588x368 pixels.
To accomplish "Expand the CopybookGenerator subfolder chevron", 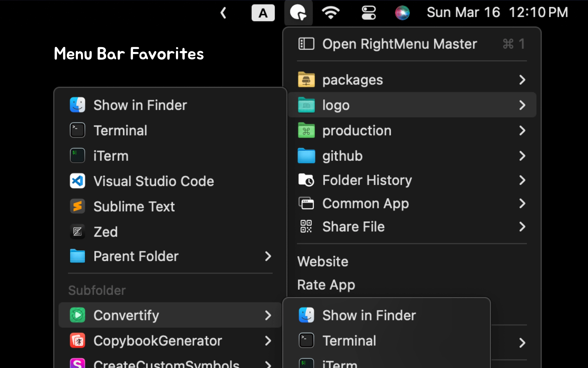I will (x=268, y=341).
